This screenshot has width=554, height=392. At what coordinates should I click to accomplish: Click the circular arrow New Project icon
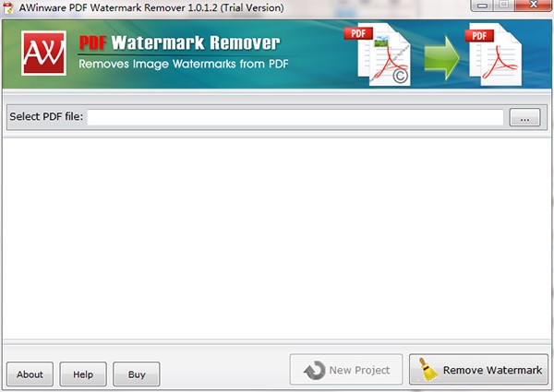tap(314, 370)
